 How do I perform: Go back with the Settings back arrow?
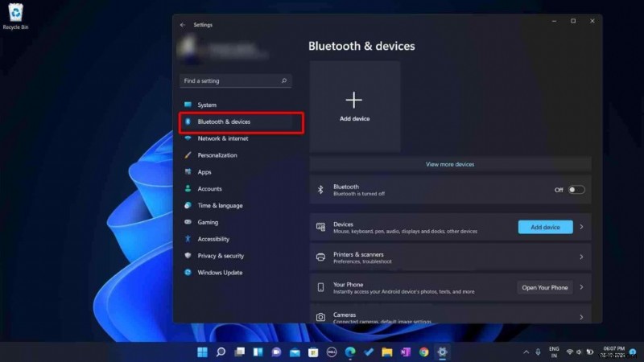[183, 25]
